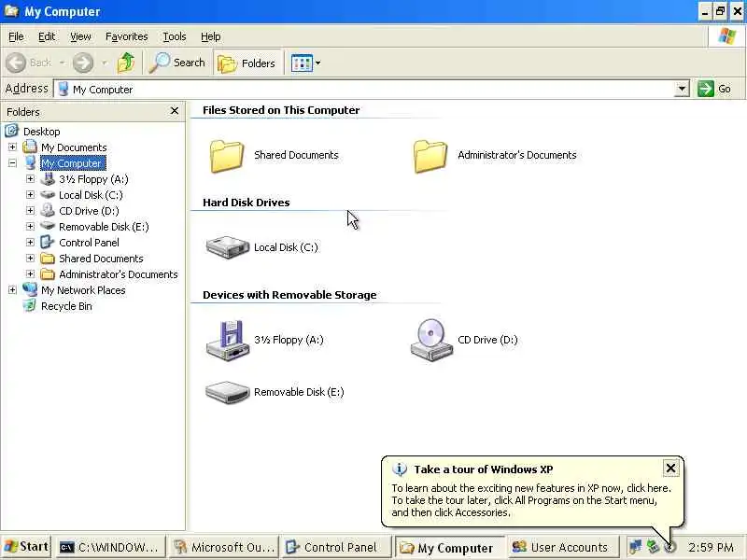Select My Computer in folder tree
Screen dimensions: 747x560
point(72,163)
